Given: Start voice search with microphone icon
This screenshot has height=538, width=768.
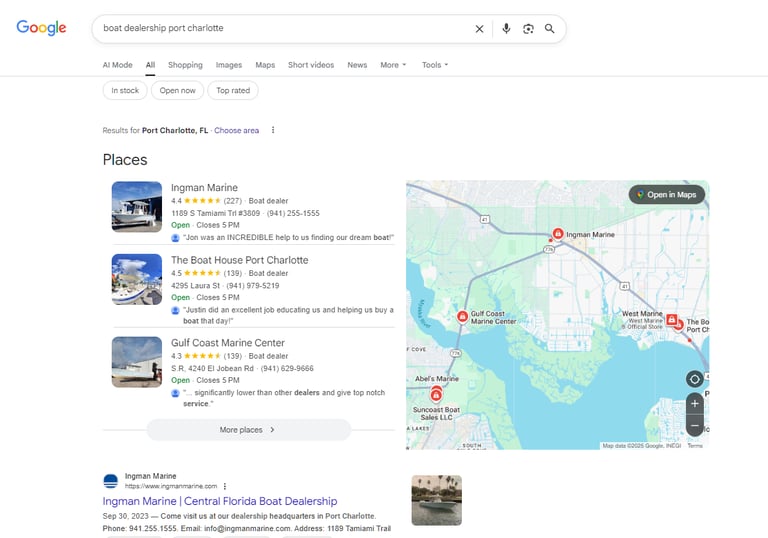Looking at the screenshot, I should click(x=506, y=28).
